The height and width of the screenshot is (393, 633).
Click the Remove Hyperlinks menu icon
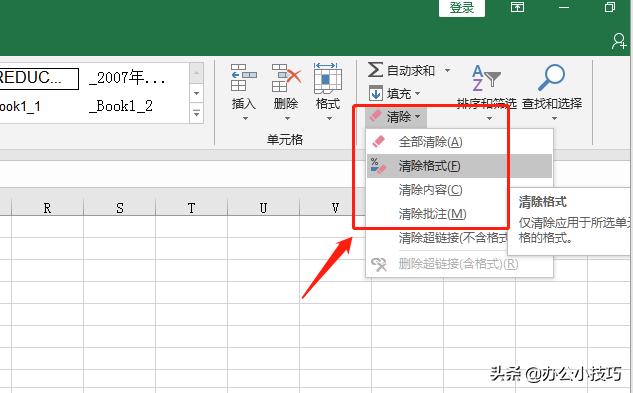click(x=379, y=265)
